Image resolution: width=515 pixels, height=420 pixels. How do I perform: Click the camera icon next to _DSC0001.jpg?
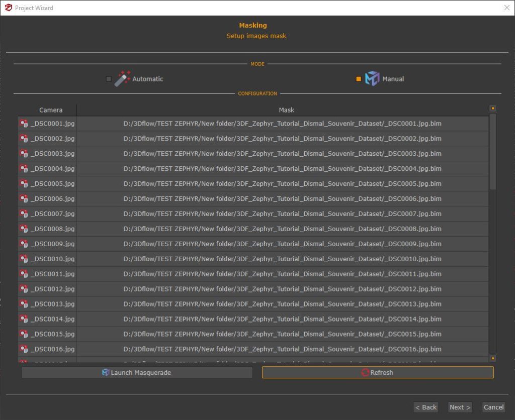24,124
